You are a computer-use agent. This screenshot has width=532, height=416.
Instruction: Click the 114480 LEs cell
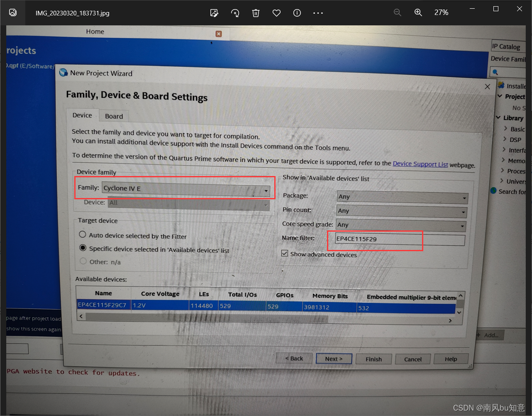(203, 306)
